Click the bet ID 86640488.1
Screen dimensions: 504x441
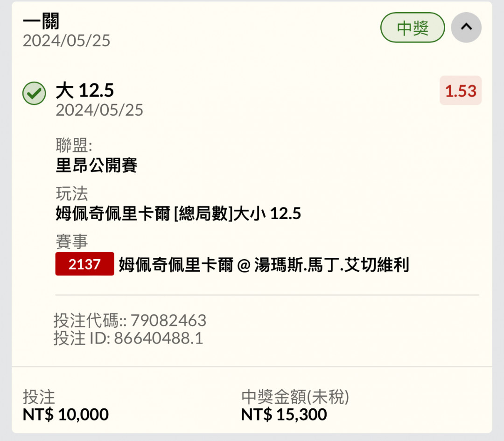(x=159, y=338)
